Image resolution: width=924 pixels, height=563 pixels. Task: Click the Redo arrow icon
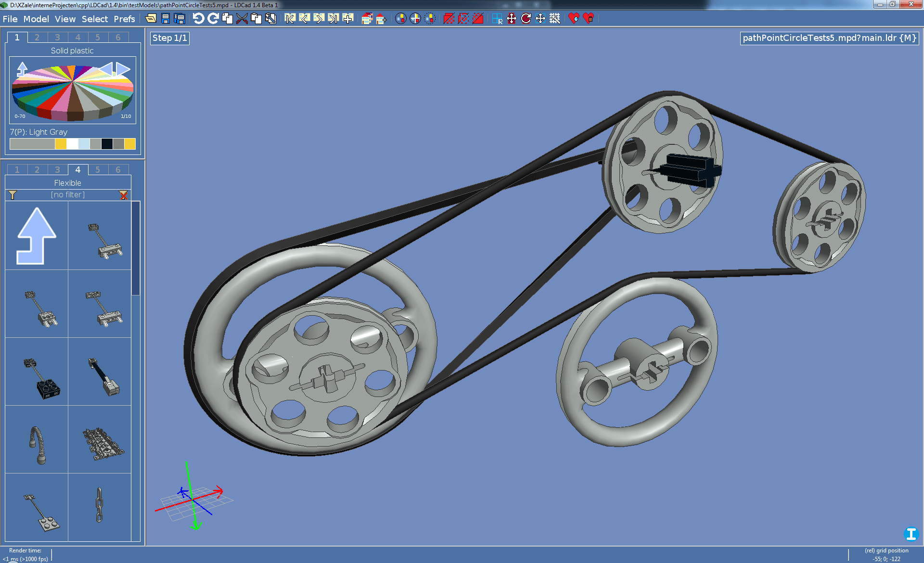click(x=213, y=18)
